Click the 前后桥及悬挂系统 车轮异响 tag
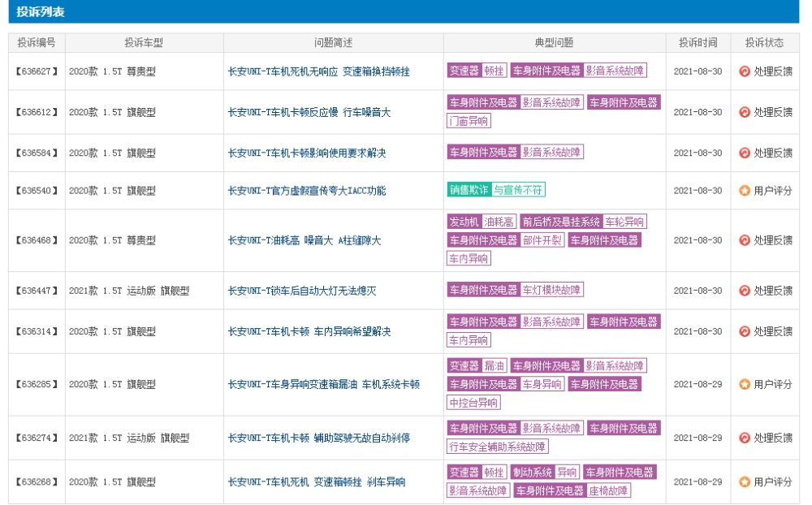Image resolution: width=812 pixels, height=505 pixels. click(583, 222)
